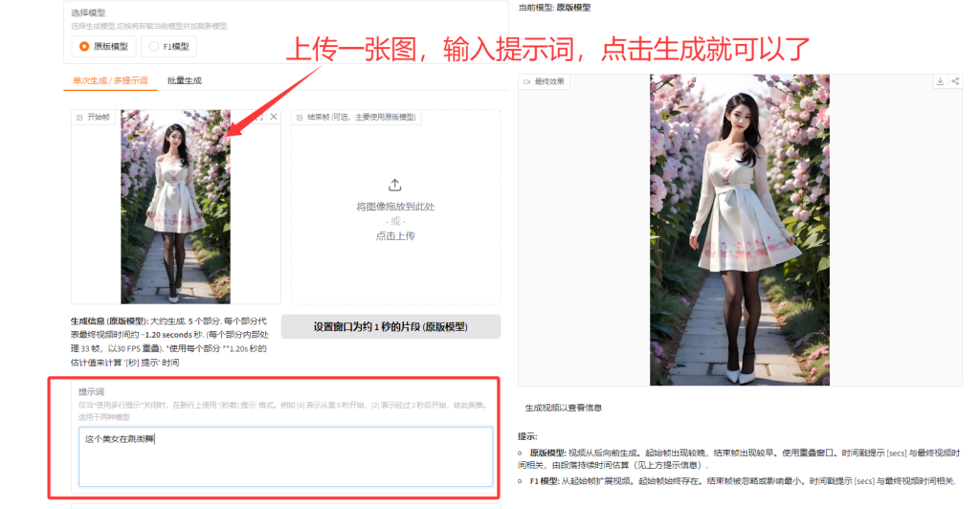Click the 将图像拖放到此处 text

[395, 207]
